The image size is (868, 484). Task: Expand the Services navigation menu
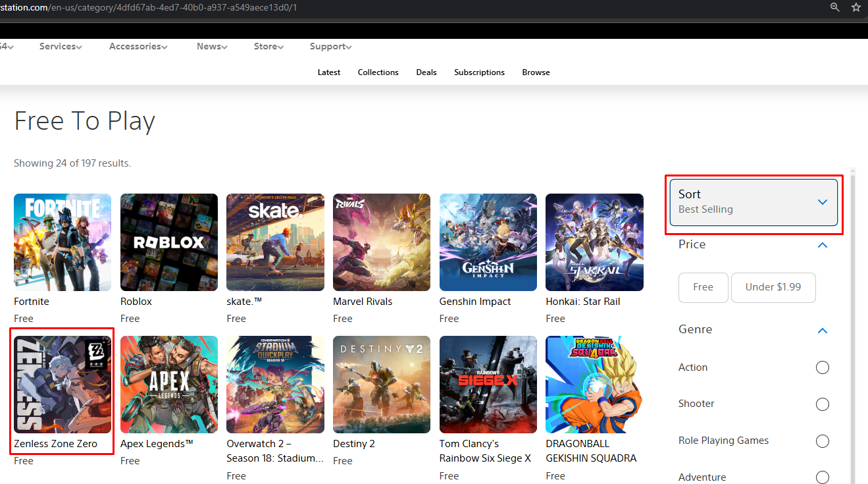[x=61, y=47]
